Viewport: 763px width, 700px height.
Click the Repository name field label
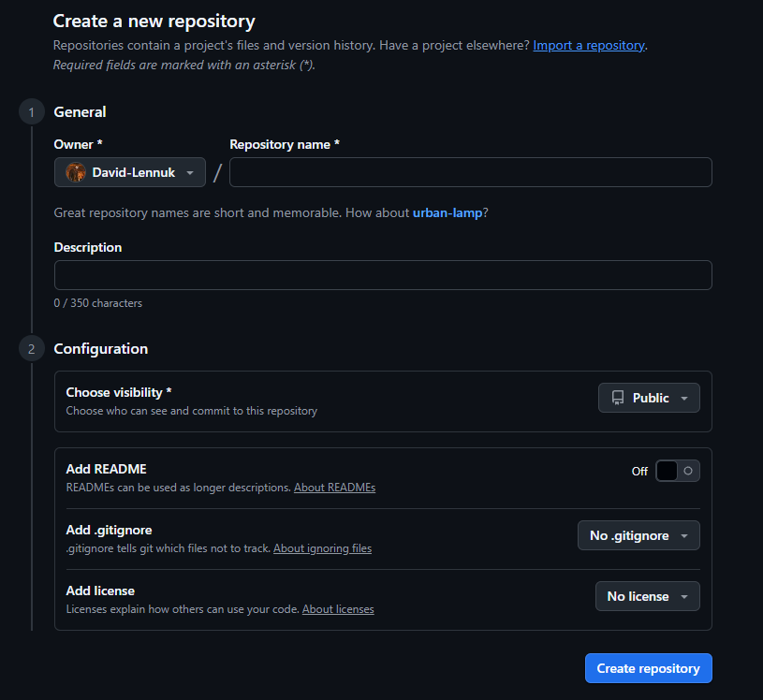[x=285, y=144]
